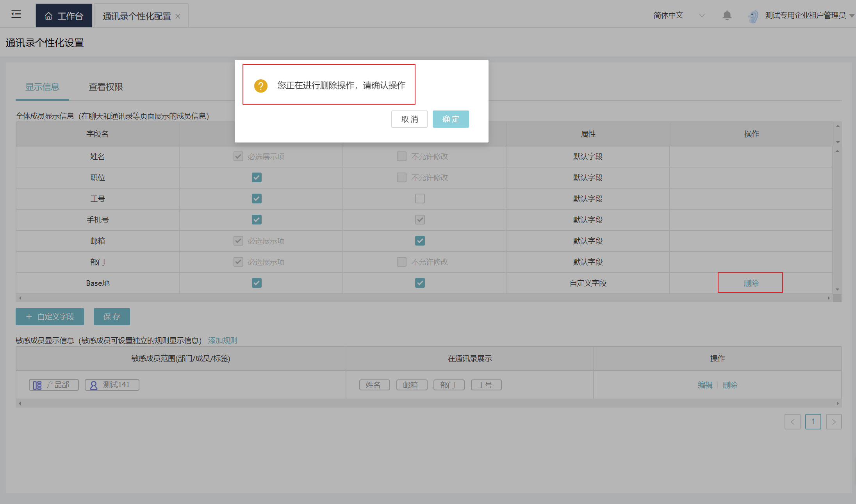Click the 姓名 tag in 在通讯录展示

(374, 385)
